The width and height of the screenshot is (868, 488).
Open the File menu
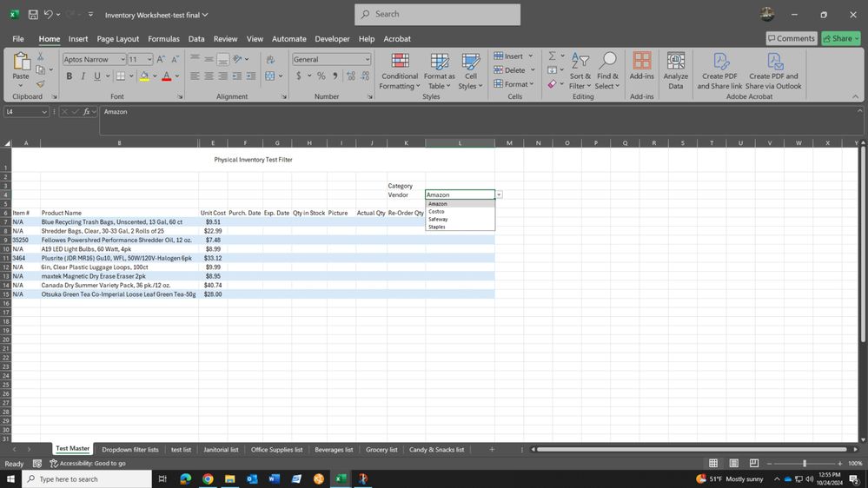[x=18, y=39]
